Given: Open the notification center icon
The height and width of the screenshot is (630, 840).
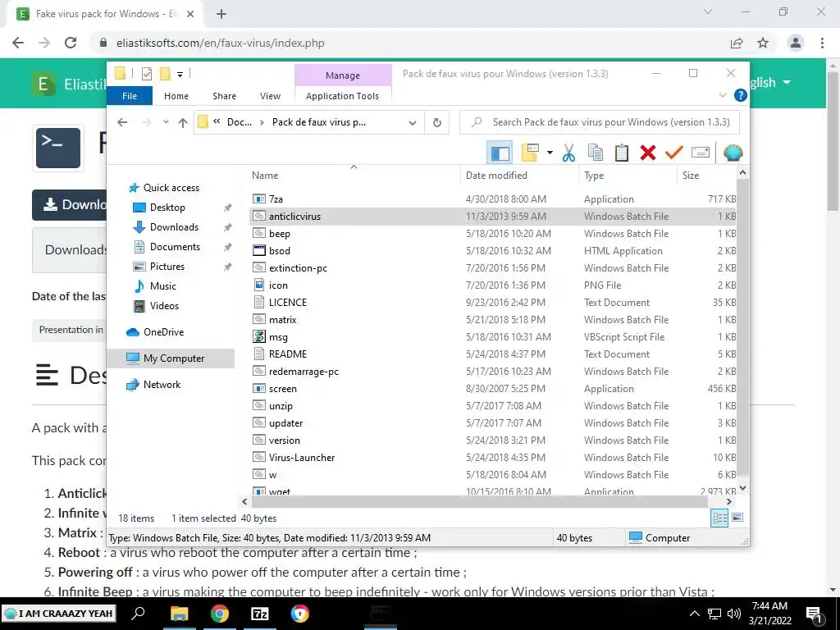Looking at the screenshot, I should (x=814, y=614).
